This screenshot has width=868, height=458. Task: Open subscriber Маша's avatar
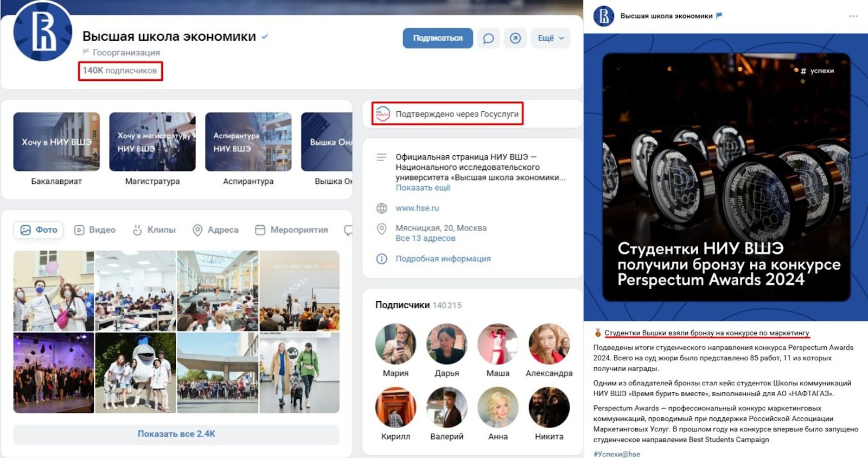pyautogui.click(x=498, y=344)
